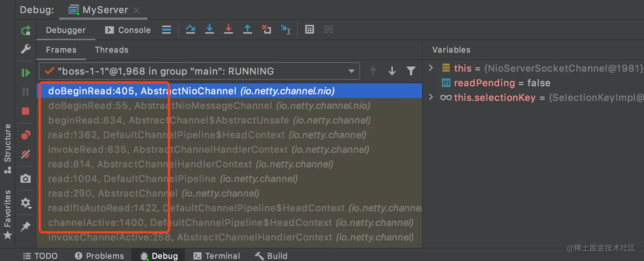Click Show Execution Point icon
Viewport: 644px width, 261px height.
tap(167, 29)
